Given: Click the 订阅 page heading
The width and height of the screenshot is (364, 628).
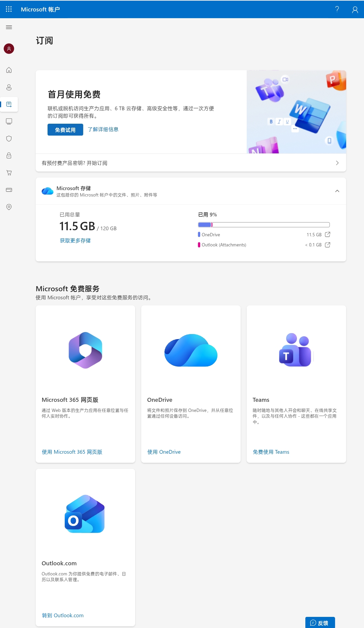Looking at the screenshot, I should tap(44, 41).
